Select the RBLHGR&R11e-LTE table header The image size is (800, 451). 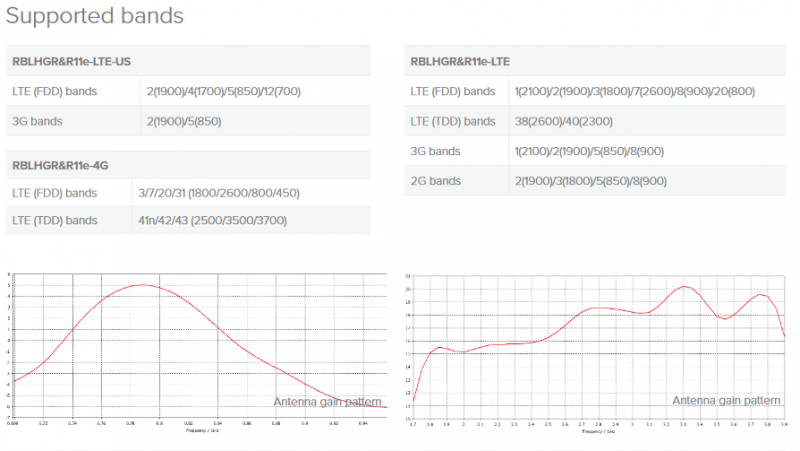(461, 61)
